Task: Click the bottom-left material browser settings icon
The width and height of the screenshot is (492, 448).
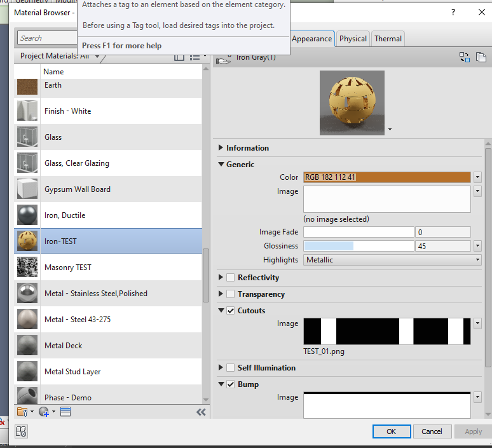Action: [x=21, y=431]
